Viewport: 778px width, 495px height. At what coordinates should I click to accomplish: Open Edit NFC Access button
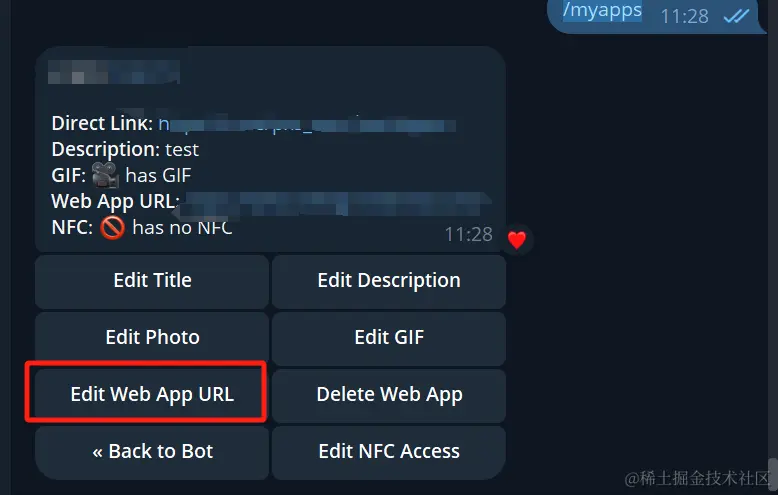click(x=389, y=452)
